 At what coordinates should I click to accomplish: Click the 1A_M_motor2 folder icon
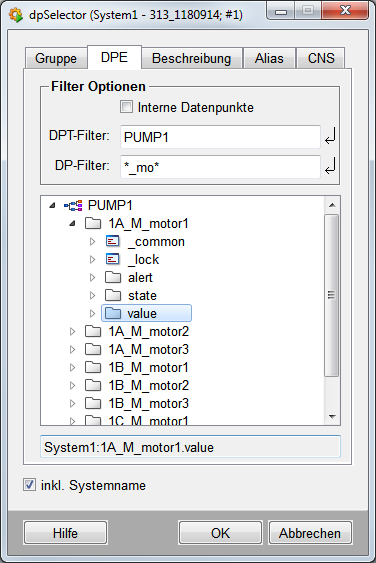(93, 331)
